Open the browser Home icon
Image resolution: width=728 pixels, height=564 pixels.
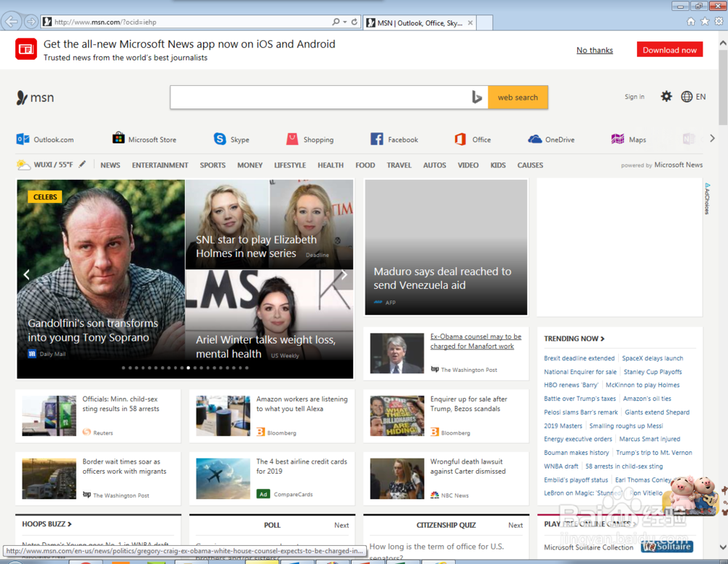[x=691, y=21]
